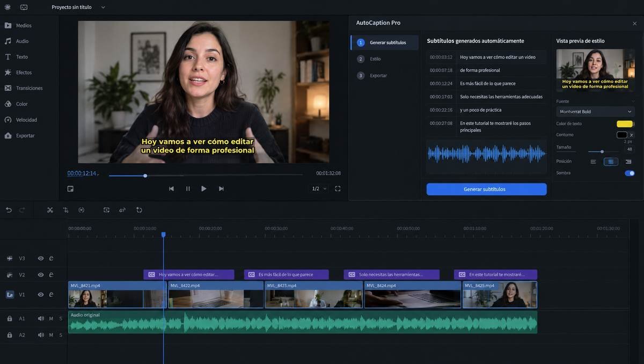Select subtitle 'Es más fácil de lo que parece'

click(x=487, y=83)
